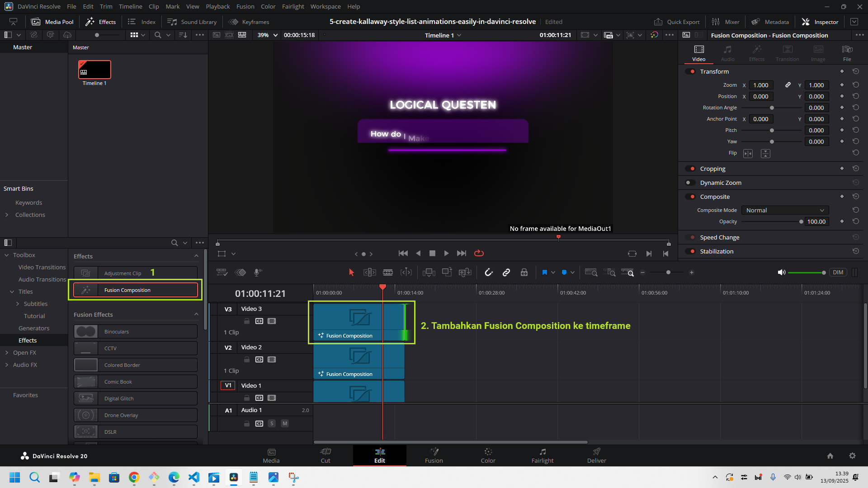Mute Audio 1 track with M button
The width and height of the screenshot is (868, 488).
285,423
